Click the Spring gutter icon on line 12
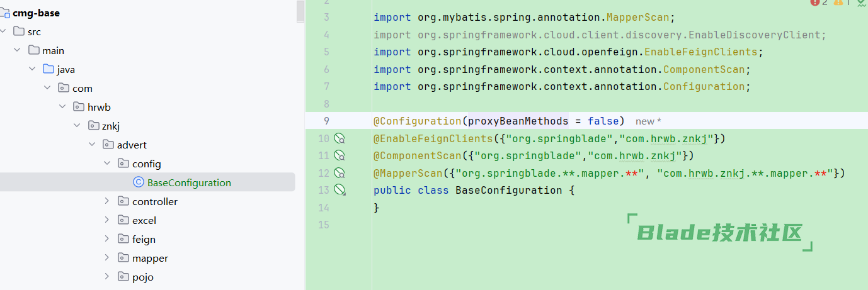 pos(340,173)
